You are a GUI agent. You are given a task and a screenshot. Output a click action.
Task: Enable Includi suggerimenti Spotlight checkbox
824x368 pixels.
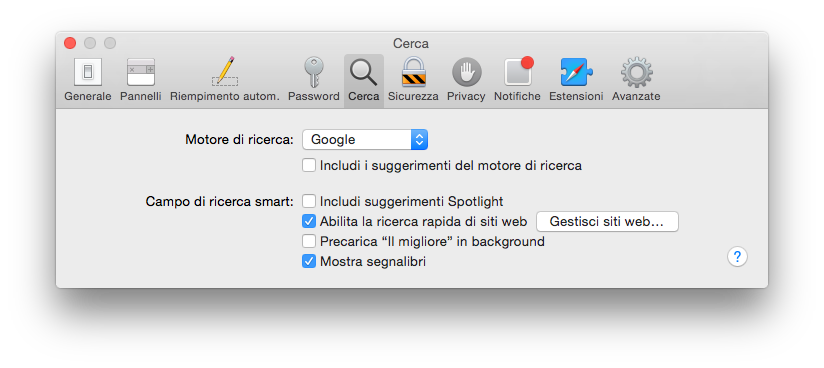coord(308,201)
